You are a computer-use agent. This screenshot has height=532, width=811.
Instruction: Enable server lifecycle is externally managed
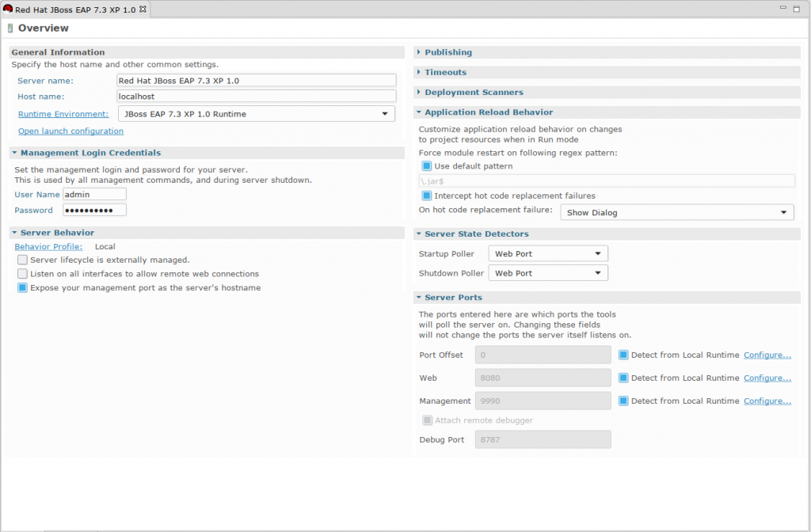point(22,260)
